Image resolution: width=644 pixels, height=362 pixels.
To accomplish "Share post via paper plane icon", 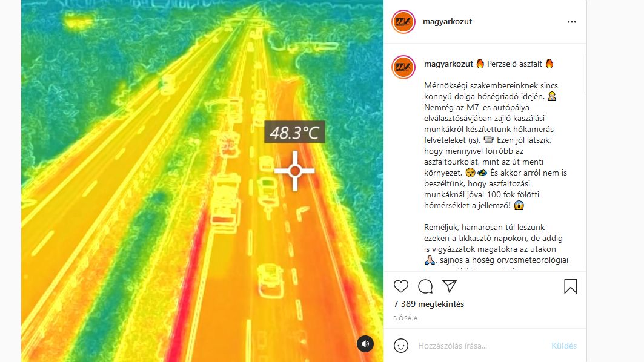I will 450,286.
